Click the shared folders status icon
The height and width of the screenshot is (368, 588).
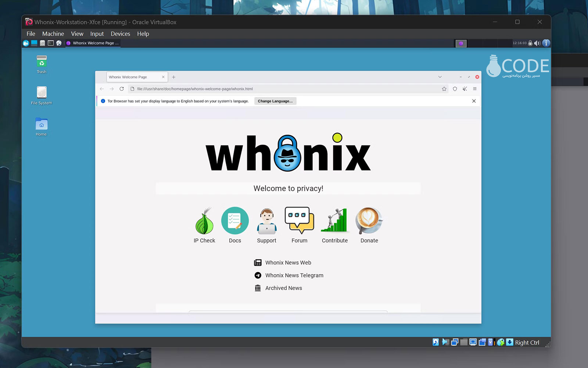tap(464, 342)
